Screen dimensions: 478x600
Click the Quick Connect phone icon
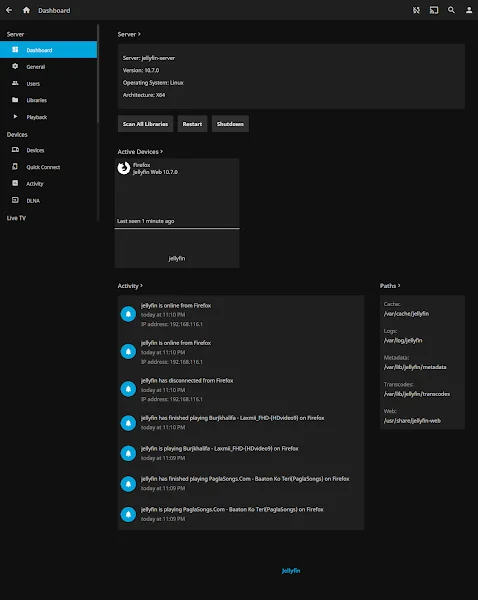click(x=15, y=167)
